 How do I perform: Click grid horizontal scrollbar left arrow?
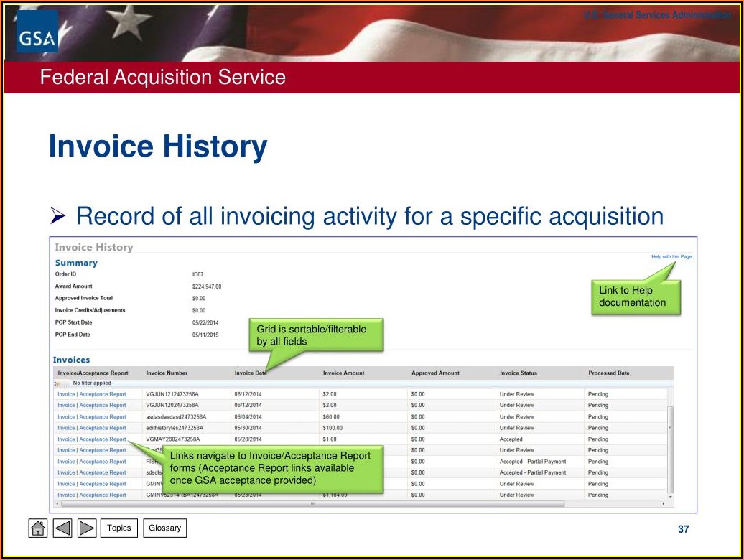coord(57,503)
